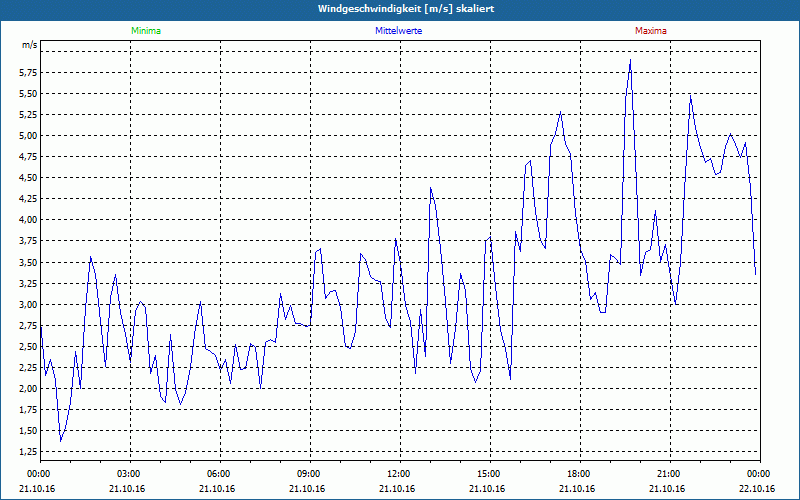
Task: Click the Maxima legend label
Action: (651, 31)
